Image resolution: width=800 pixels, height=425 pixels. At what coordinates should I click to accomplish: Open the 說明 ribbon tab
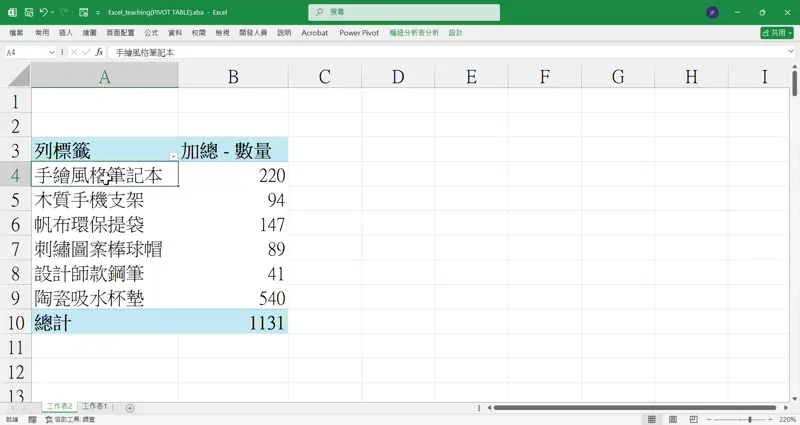click(x=284, y=33)
